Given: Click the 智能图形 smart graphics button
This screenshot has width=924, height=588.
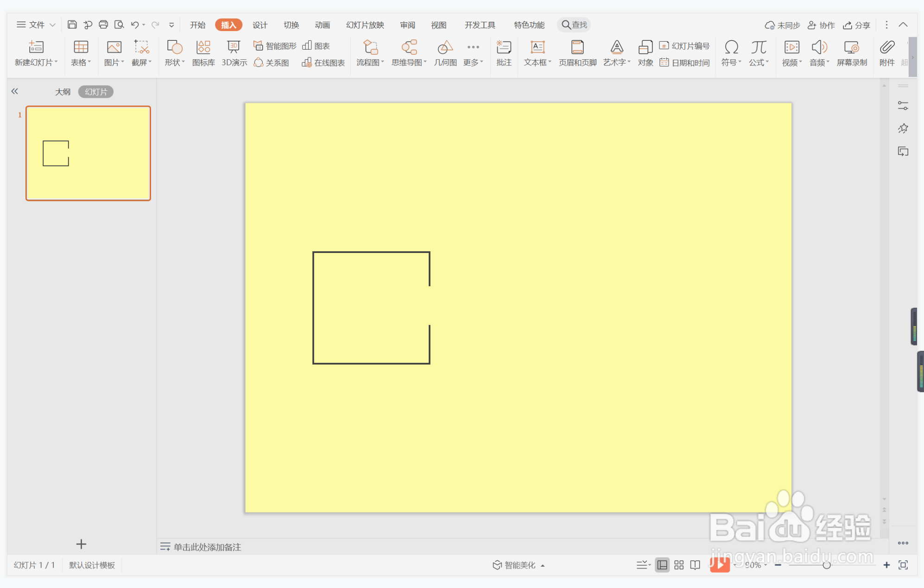Looking at the screenshot, I should [275, 45].
